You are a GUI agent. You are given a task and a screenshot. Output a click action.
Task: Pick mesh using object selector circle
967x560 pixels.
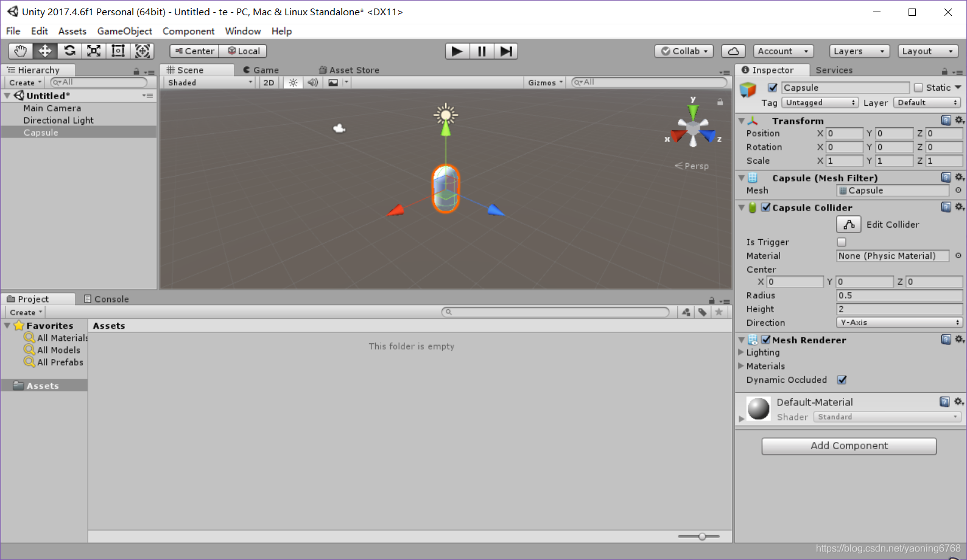(x=958, y=191)
